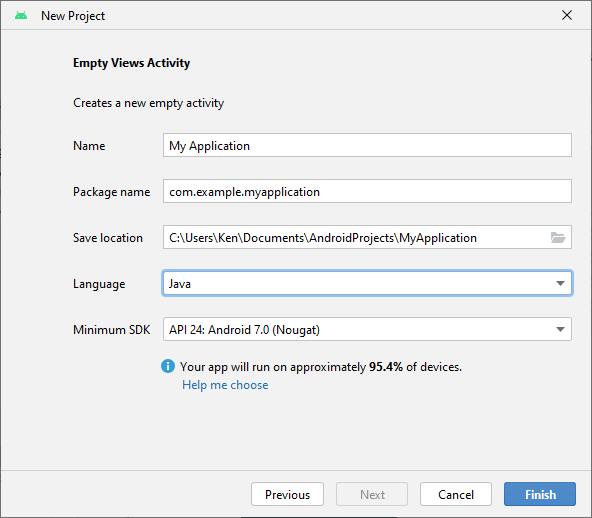
Task: Open the Help me choose link
Action: (225, 385)
